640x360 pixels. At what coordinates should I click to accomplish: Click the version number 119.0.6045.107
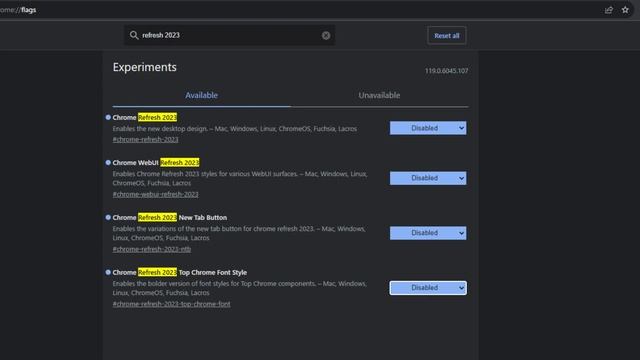point(447,71)
